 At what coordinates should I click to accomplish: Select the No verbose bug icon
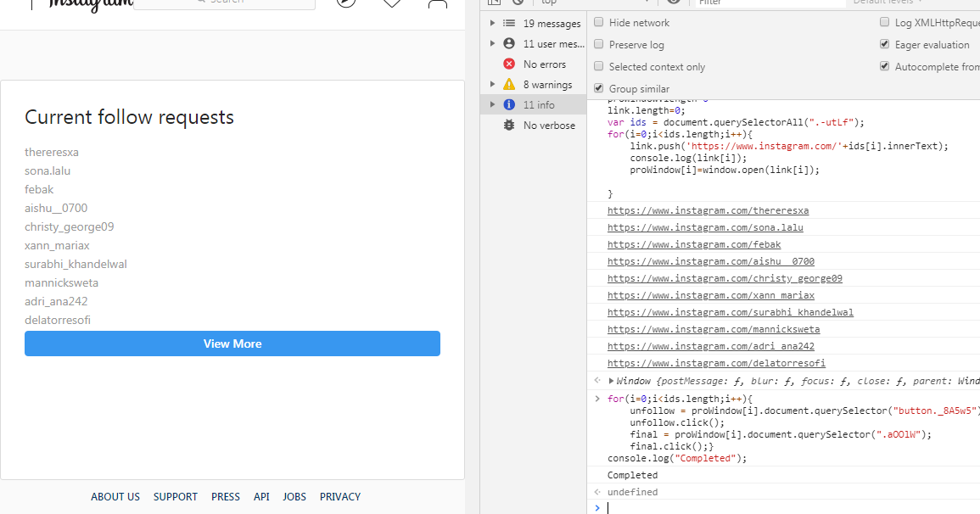pyautogui.click(x=509, y=125)
